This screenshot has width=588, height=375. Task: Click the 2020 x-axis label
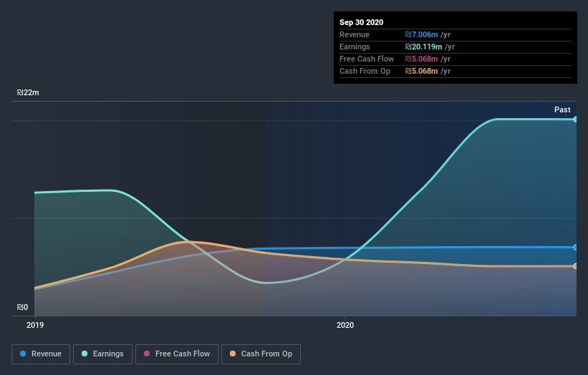tap(345, 325)
